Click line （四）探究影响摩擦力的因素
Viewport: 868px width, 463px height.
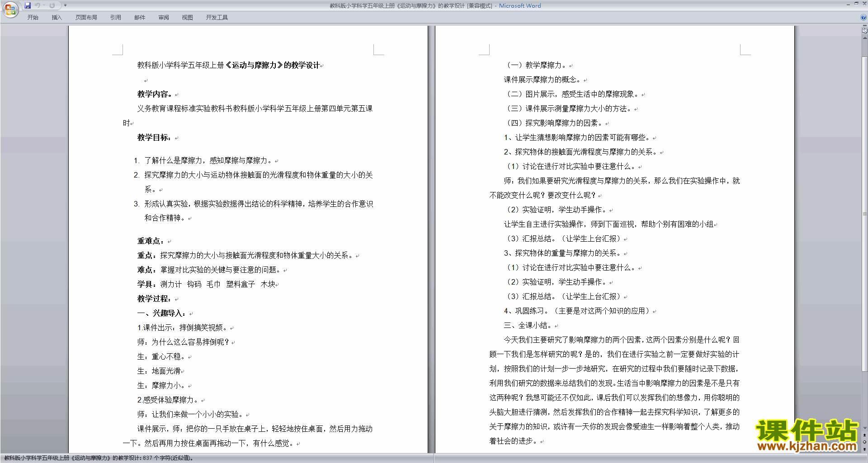(x=553, y=123)
